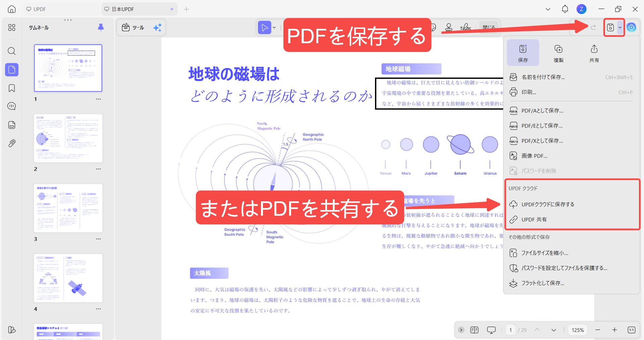Open the form fields panel icon
This screenshot has width=644, height=340.
12,125
